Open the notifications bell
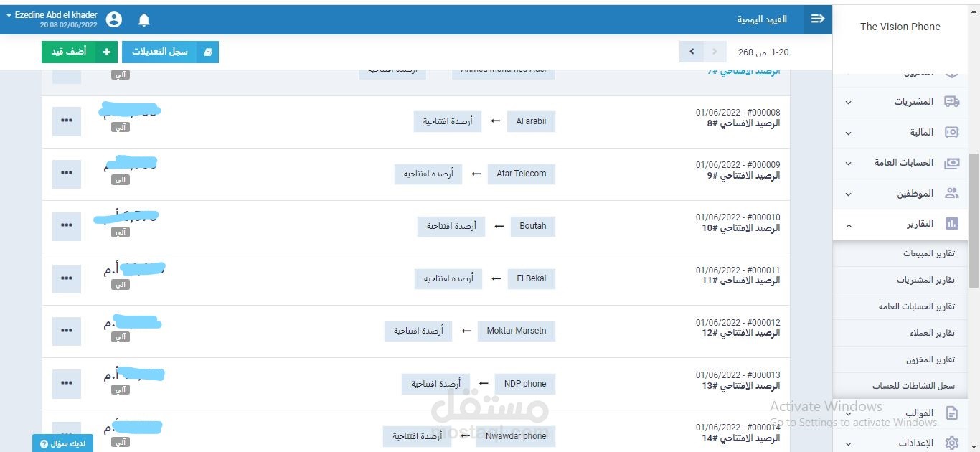 pyautogui.click(x=144, y=19)
